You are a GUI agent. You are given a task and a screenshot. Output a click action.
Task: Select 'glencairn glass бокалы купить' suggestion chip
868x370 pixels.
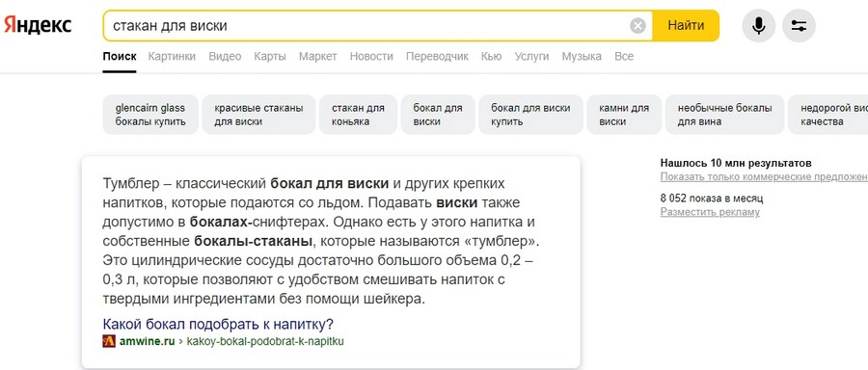coord(150,115)
